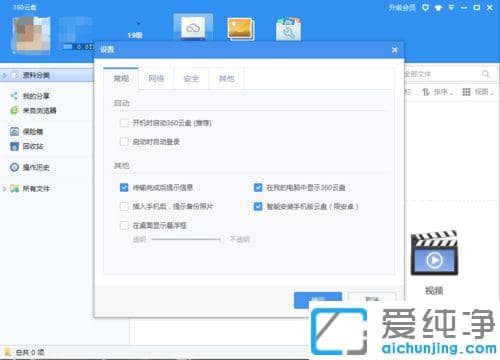Click the 总共 0 项 status text

30,352
